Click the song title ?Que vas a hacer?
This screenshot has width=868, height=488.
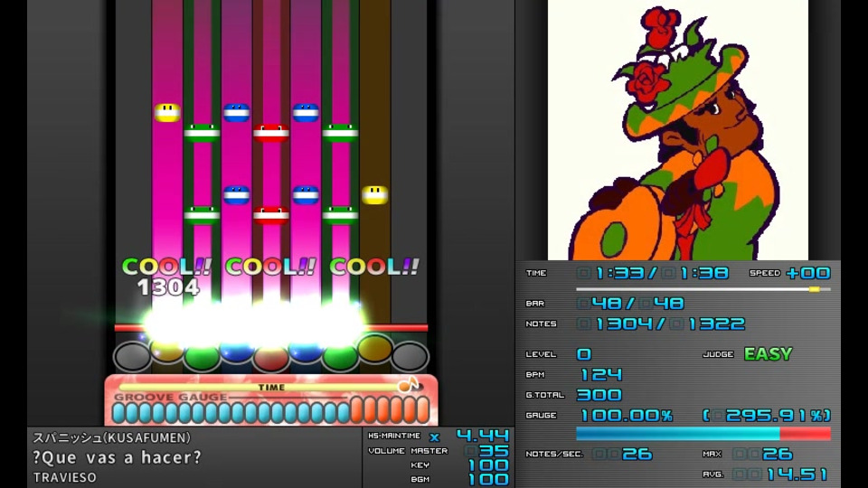(117, 457)
